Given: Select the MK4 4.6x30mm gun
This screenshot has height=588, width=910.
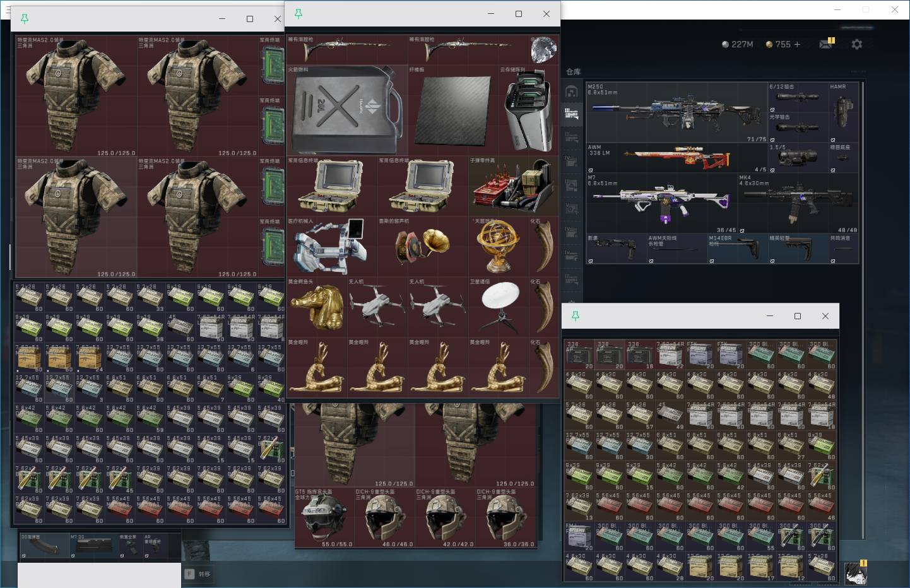Looking at the screenshot, I should (x=798, y=204).
